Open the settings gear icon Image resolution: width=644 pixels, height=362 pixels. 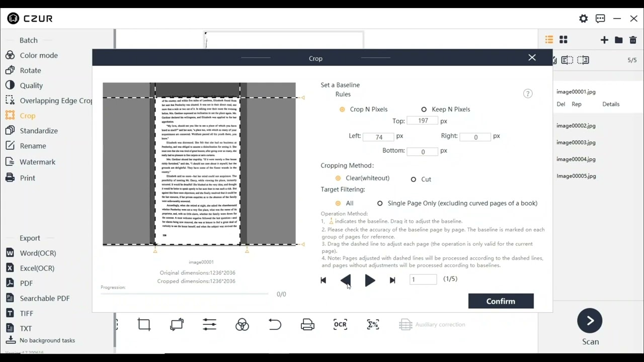tap(583, 19)
